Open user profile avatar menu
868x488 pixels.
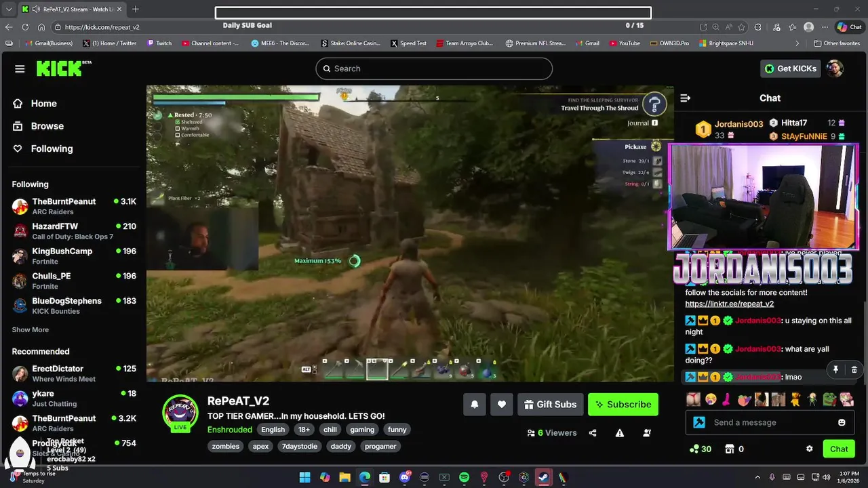tap(835, 68)
